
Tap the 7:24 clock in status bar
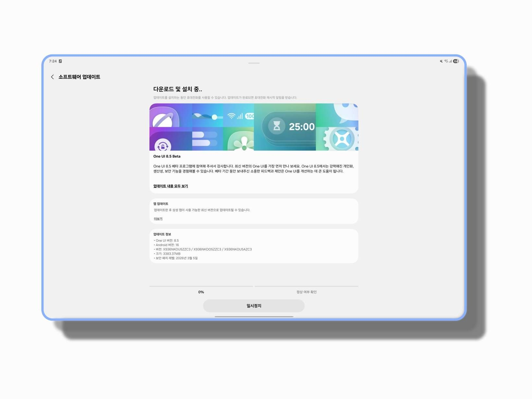[x=53, y=61]
